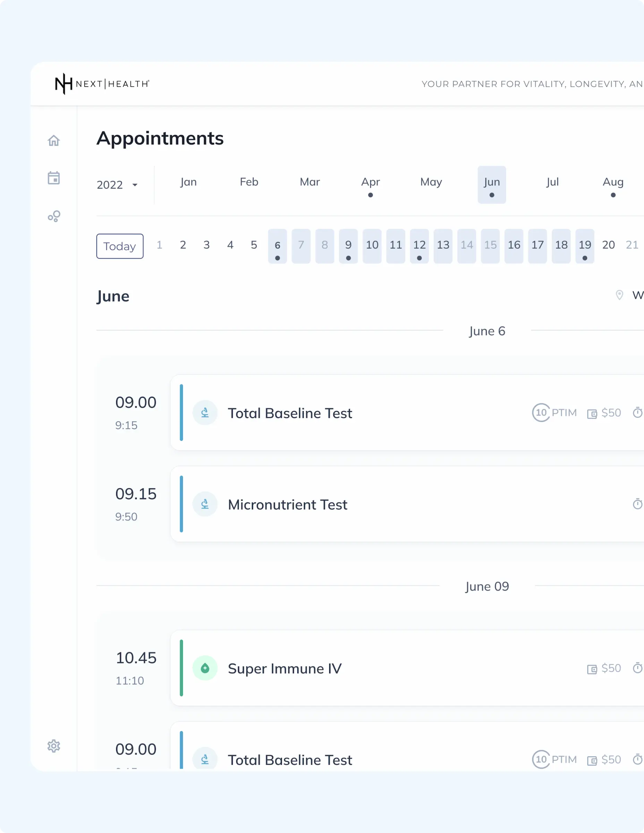
Task: Select day 13 in date strip
Action: click(443, 246)
